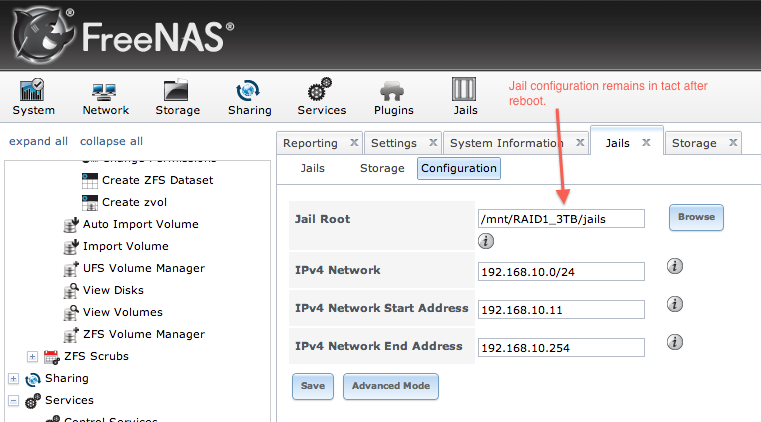This screenshot has height=422, width=761.
Task: Collapse the Services tree node
Action: point(13,401)
